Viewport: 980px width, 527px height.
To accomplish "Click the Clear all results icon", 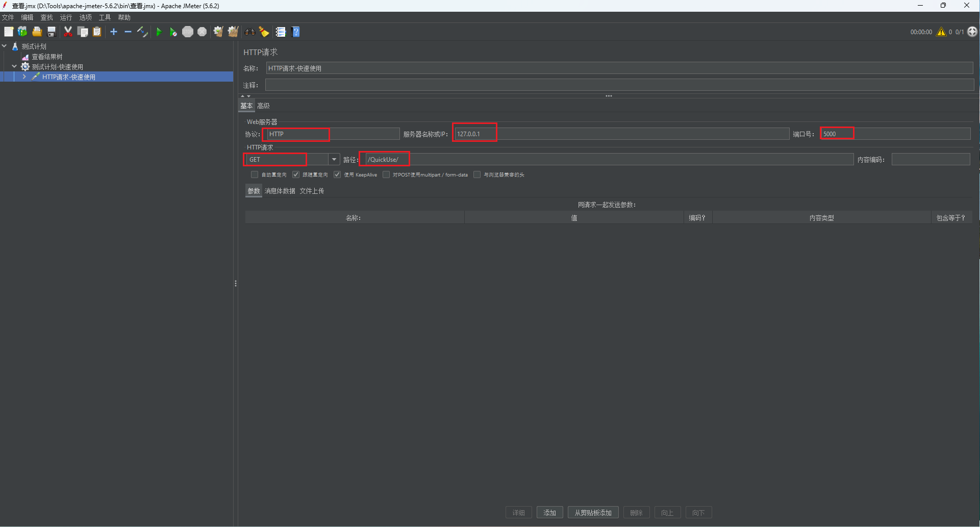I will click(233, 32).
